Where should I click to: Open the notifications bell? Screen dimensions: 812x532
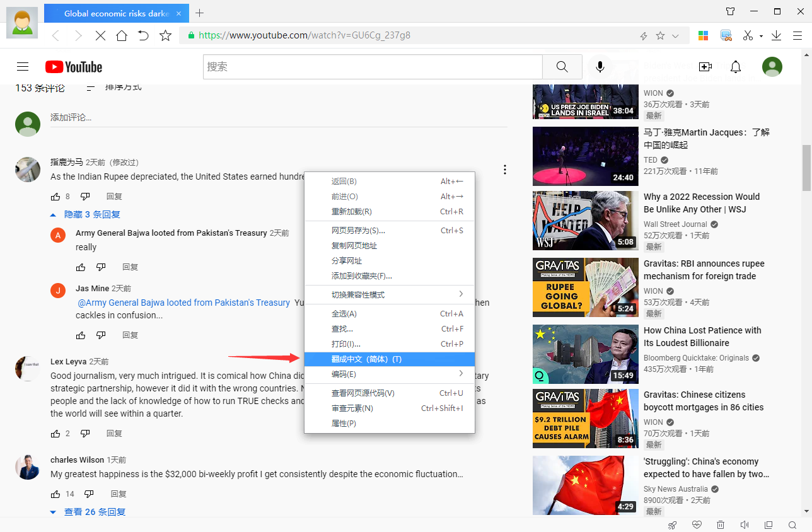coord(736,67)
